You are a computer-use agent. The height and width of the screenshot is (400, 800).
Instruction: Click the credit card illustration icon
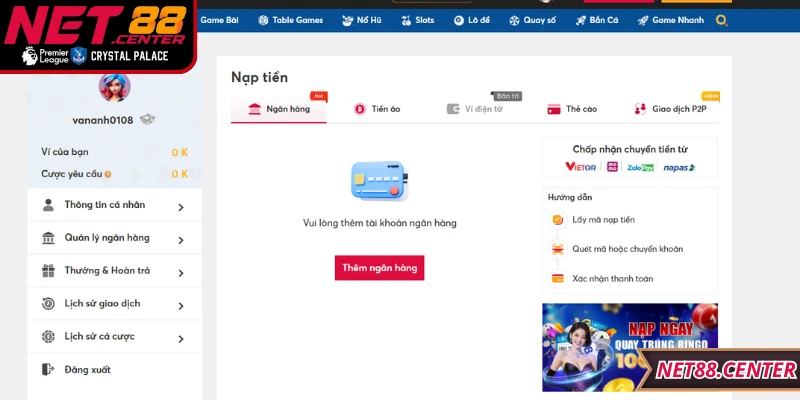coord(379,181)
